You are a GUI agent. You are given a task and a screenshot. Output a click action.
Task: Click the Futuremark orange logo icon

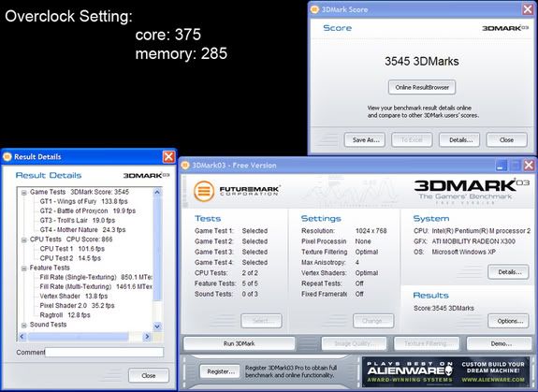pos(204,191)
